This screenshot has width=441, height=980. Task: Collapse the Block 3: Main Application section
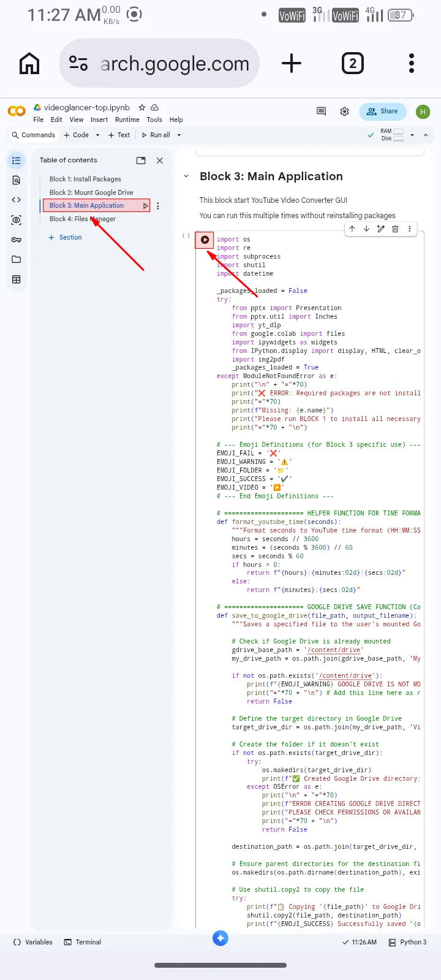(x=186, y=177)
